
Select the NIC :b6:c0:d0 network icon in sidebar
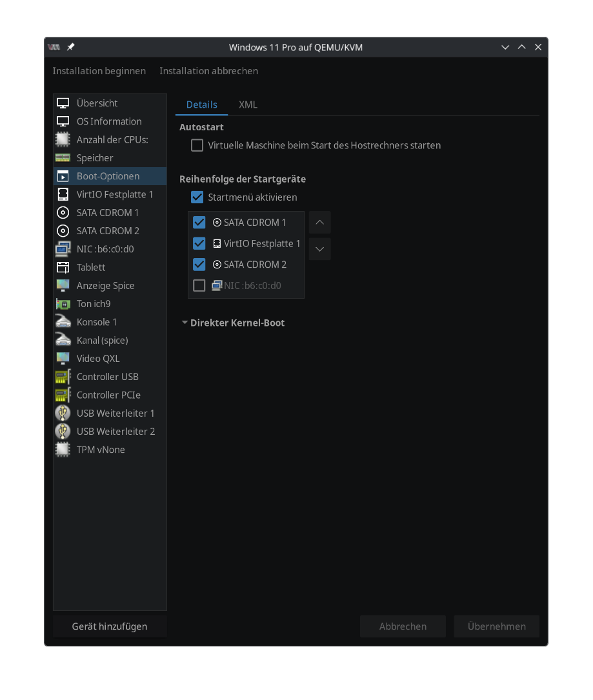click(63, 249)
